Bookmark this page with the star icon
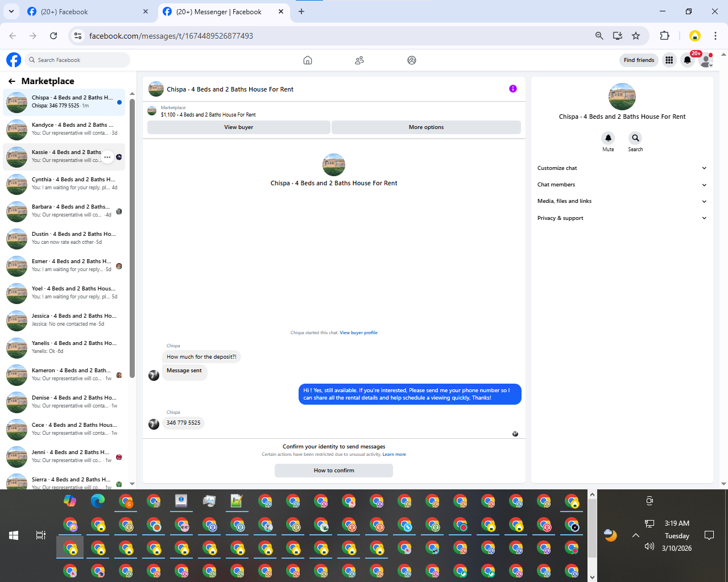This screenshot has height=582, width=728. coord(636,36)
